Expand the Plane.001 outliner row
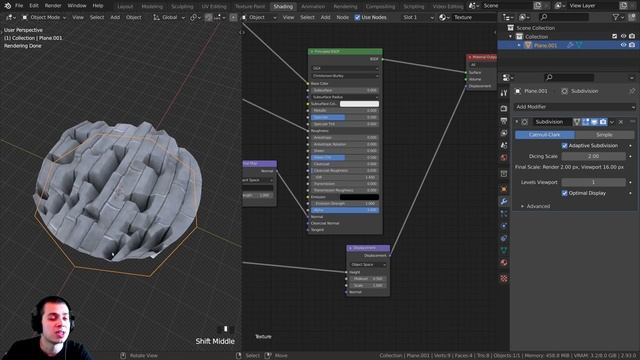This screenshot has height=360, width=640. (519, 45)
